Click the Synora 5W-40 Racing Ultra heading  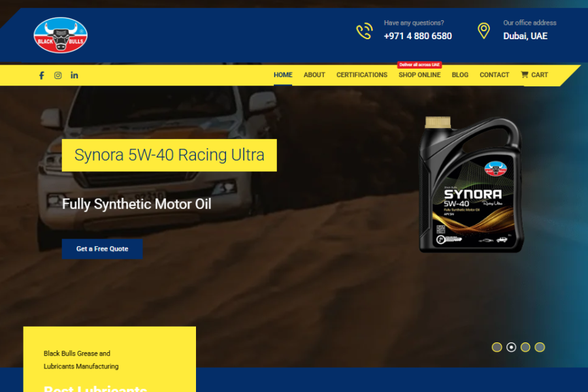[x=169, y=155]
